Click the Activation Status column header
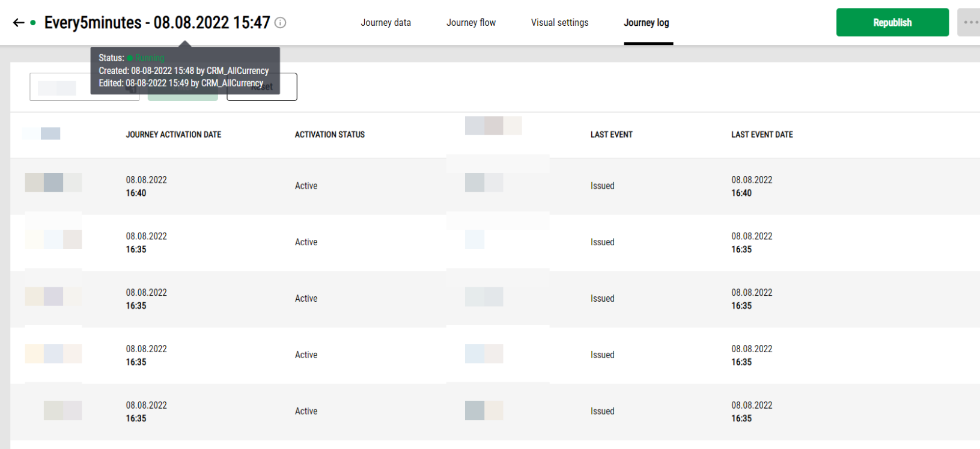This screenshot has height=449, width=980. coord(330,135)
